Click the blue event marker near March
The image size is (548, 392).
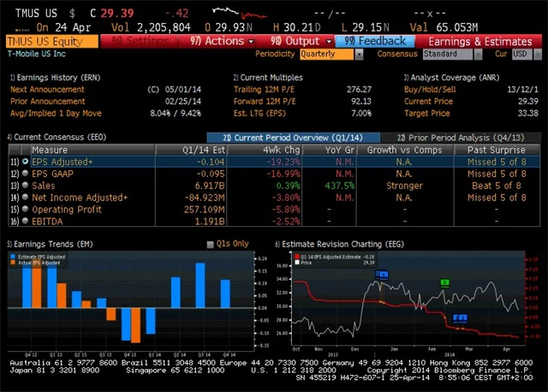(x=460, y=318)
